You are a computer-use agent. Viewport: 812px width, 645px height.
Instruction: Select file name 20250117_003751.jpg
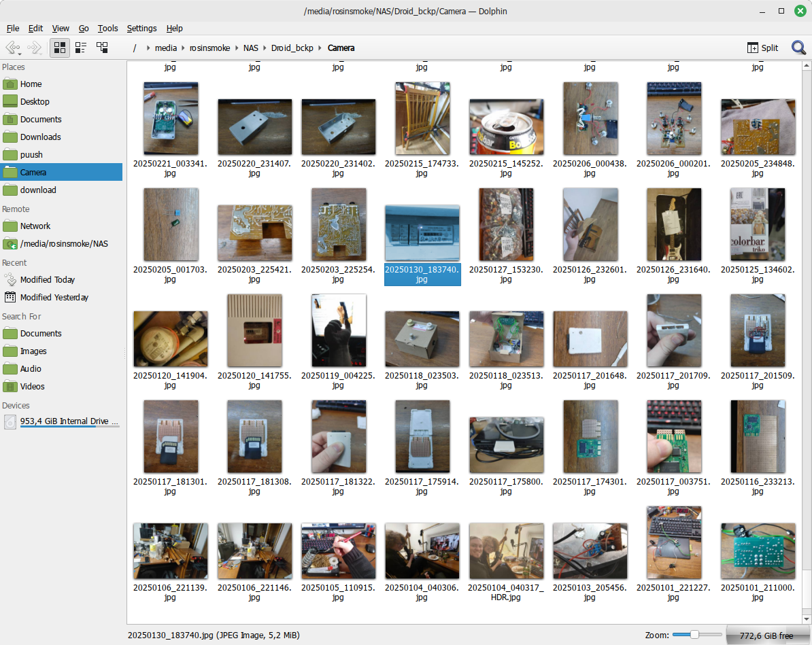(x=673, y=486)
